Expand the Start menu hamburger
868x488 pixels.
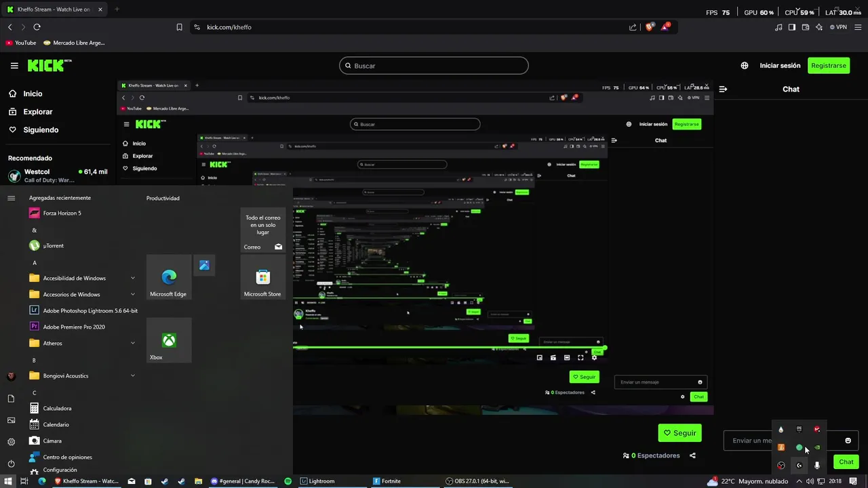point(11,198)
